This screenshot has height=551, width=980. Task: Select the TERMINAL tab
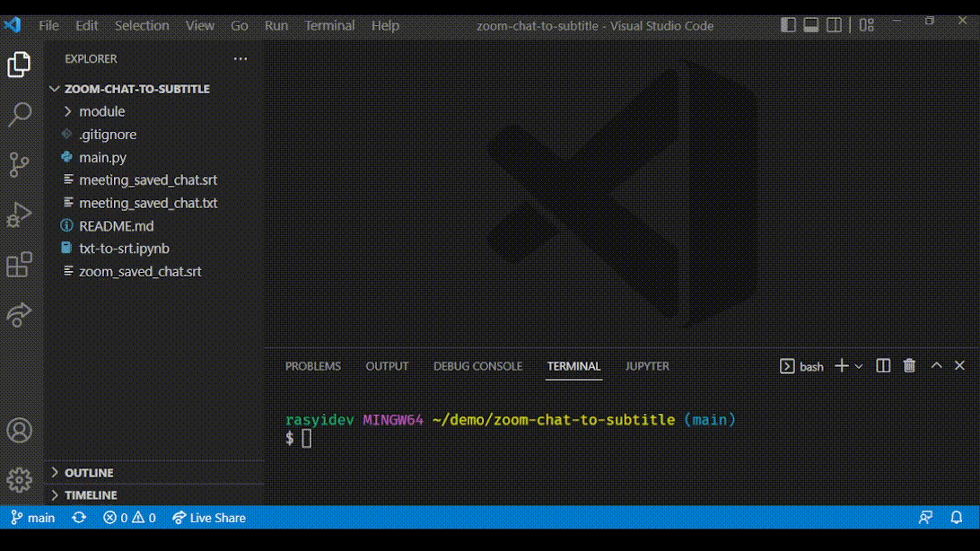pyautogui.click(x=573, y=366)
